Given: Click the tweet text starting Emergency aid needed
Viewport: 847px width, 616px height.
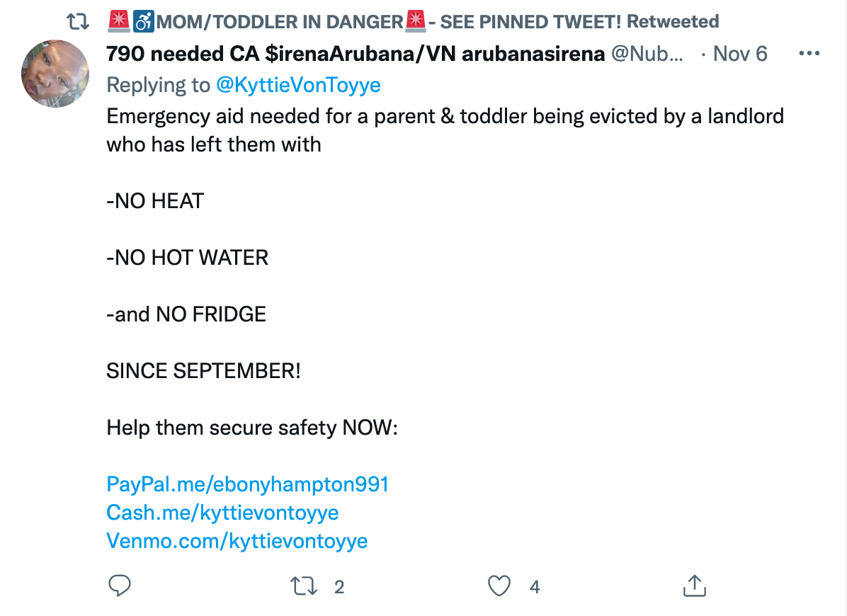Looking at the screenshot, I should 445,130.
